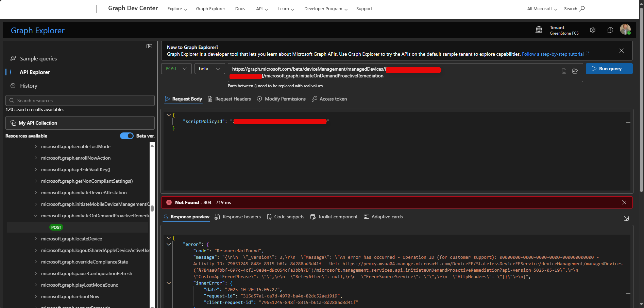
Task: Open Sample queries
Action: coord(38,58)
